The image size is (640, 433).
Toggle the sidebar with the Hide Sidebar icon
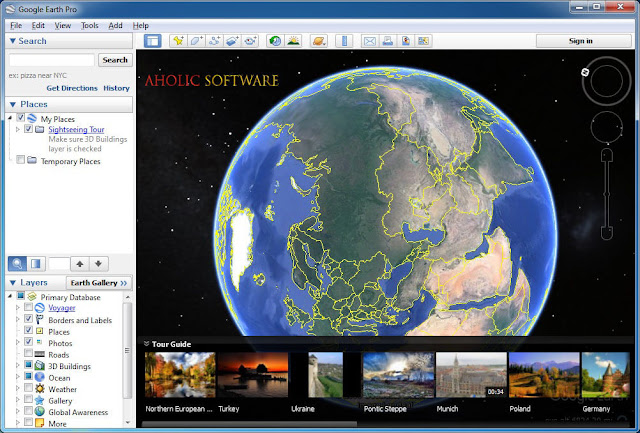point(153,41)
